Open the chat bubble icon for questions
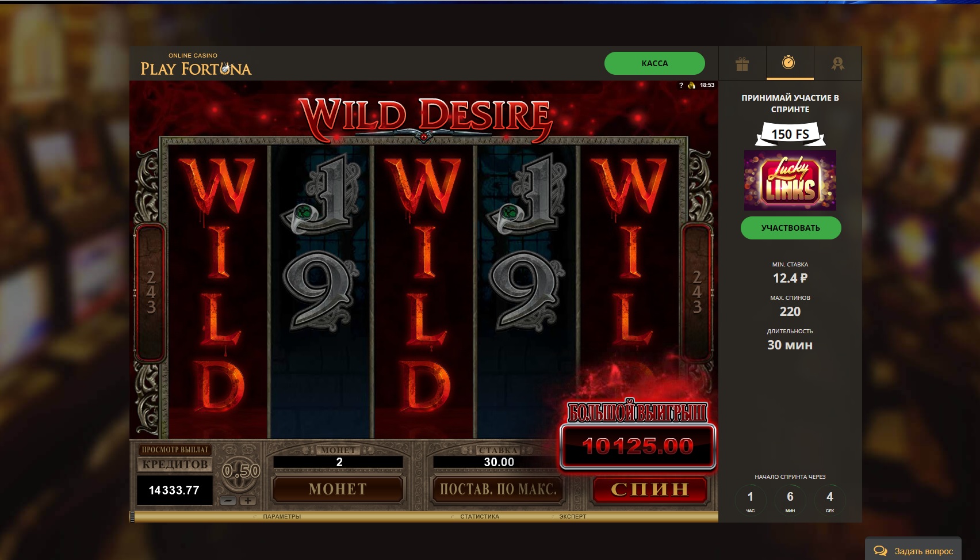Screen dimensions: 980x560 click(880, 551)
